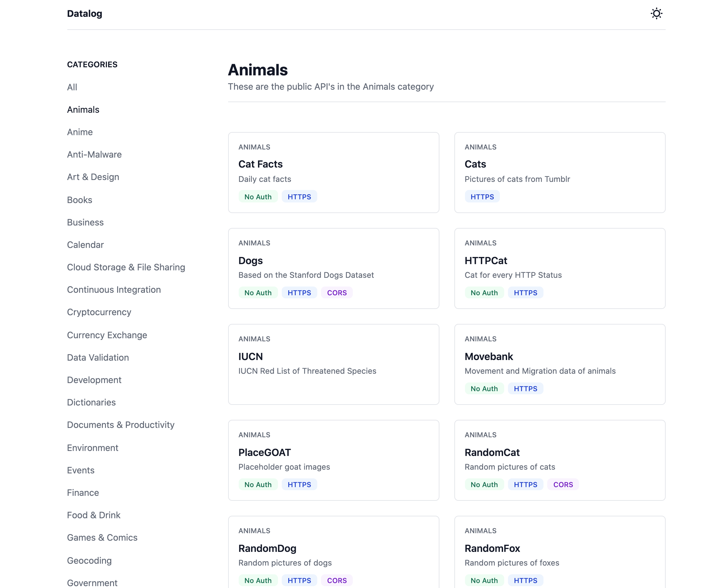The height and width of the screenshot is (588, 723).
Task: Click 'IUCN Red List of Threatened Species' text
Action: pyautogui.click(x=307, y=371)
